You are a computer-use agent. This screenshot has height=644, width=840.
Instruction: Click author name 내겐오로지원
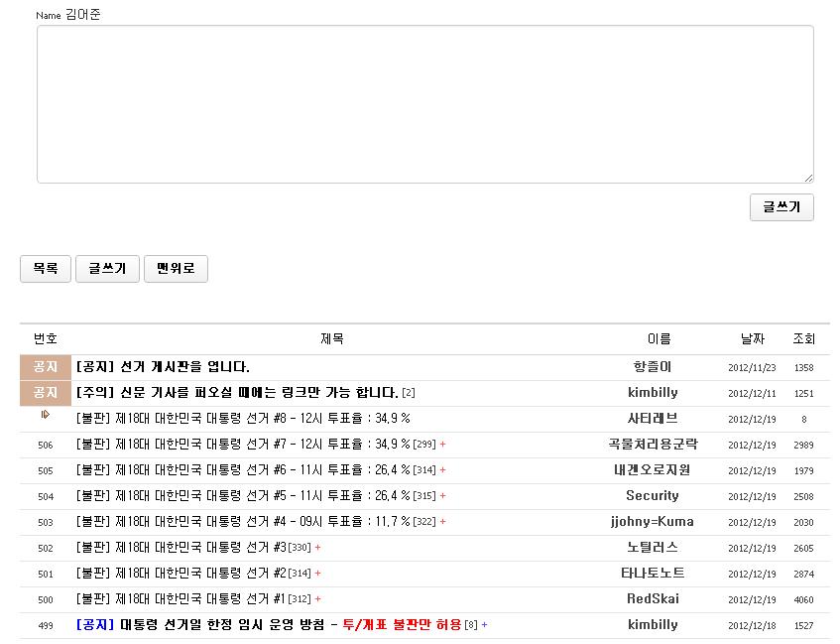tap(653, 469)
